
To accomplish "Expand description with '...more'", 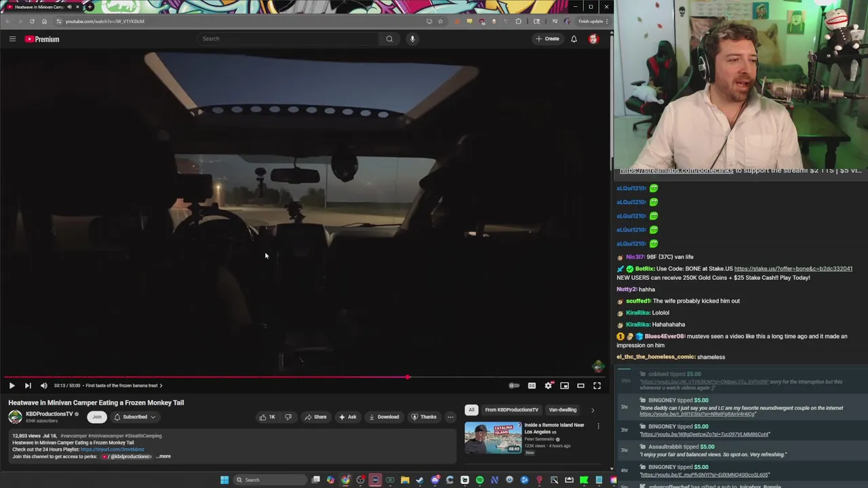I will click(163, 456).
